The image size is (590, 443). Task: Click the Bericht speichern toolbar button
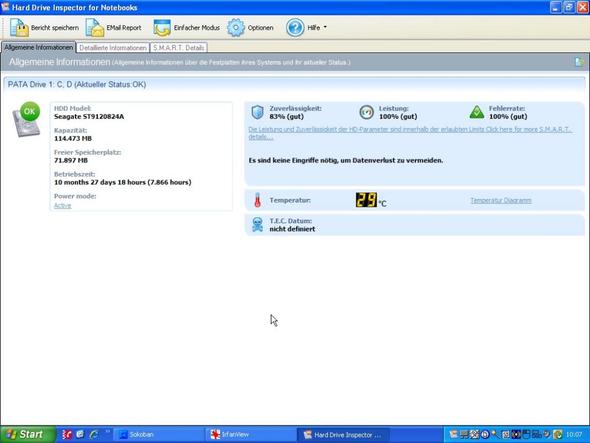(44, 28)
